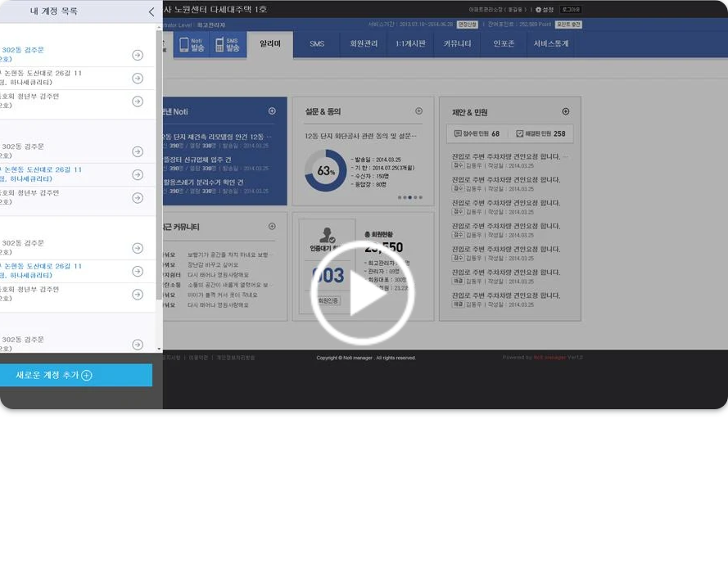Collapse the 내 계정 목록 sidebar
Screen dimensions: 728x586
point(150,13)
